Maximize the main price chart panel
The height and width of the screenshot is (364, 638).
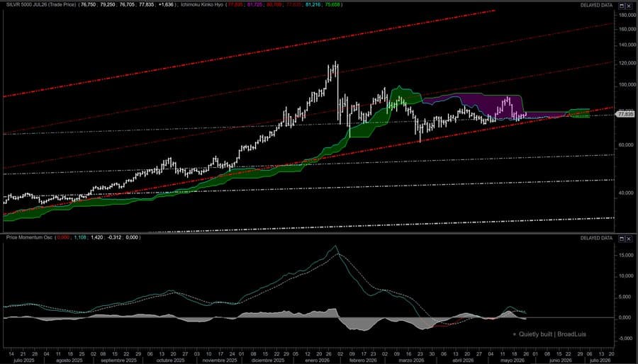pyautogui.click(x=621, y=6)
